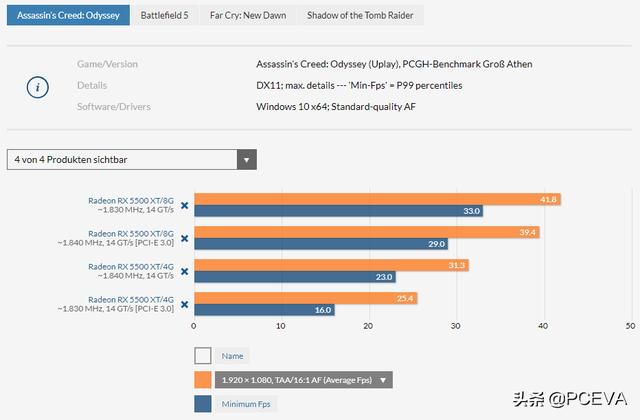Image resolution: width=640 pixels, height=420 pixels.
Task: Open the Assassin's Creed: Odyssey tab
Action: [68, 16]
